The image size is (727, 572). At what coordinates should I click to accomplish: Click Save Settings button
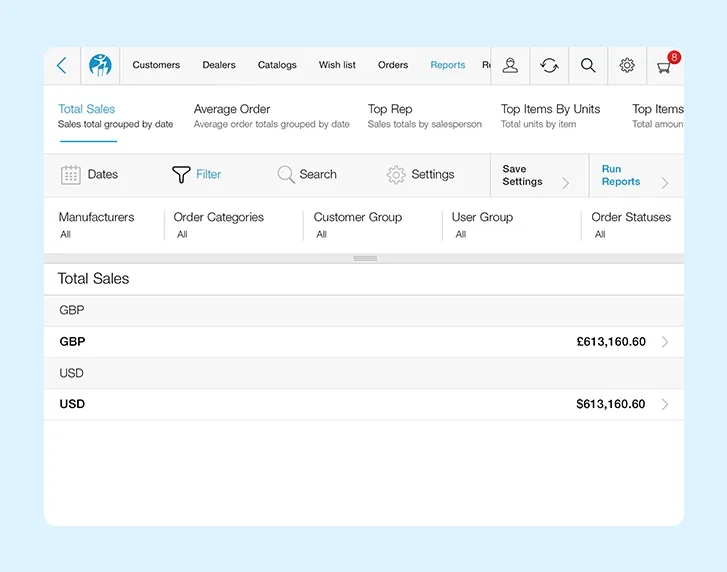[x=539, y=175]
